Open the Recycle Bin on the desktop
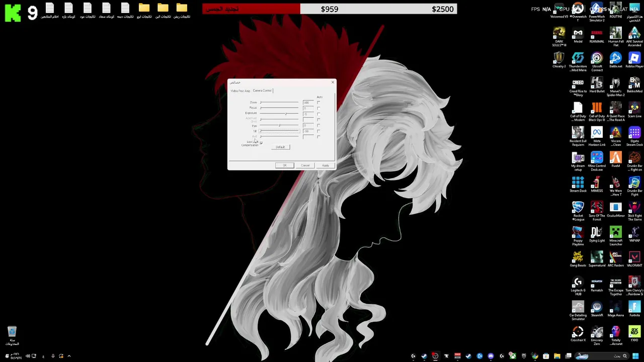 [x=12, y=335]
